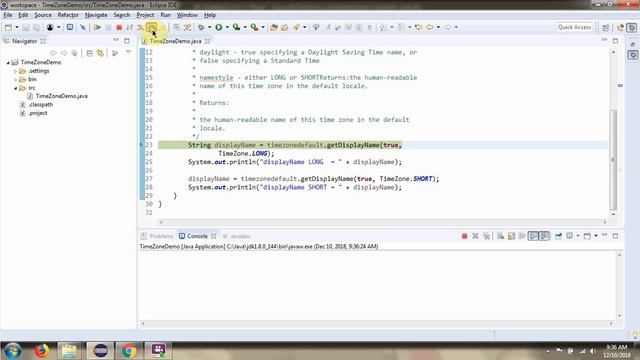The image size is (640, 360).
Task: Click the Console red Terminate icon
Action: click(464, 236)
